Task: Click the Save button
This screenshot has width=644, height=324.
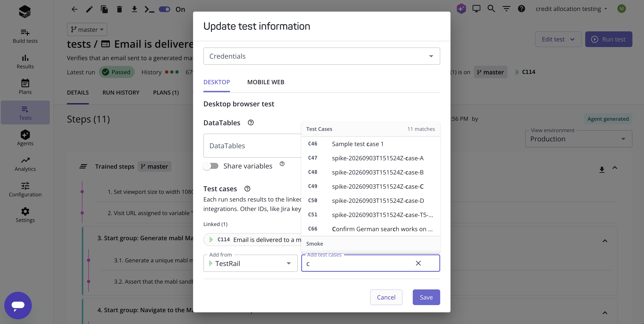Action: click(426, 297)
